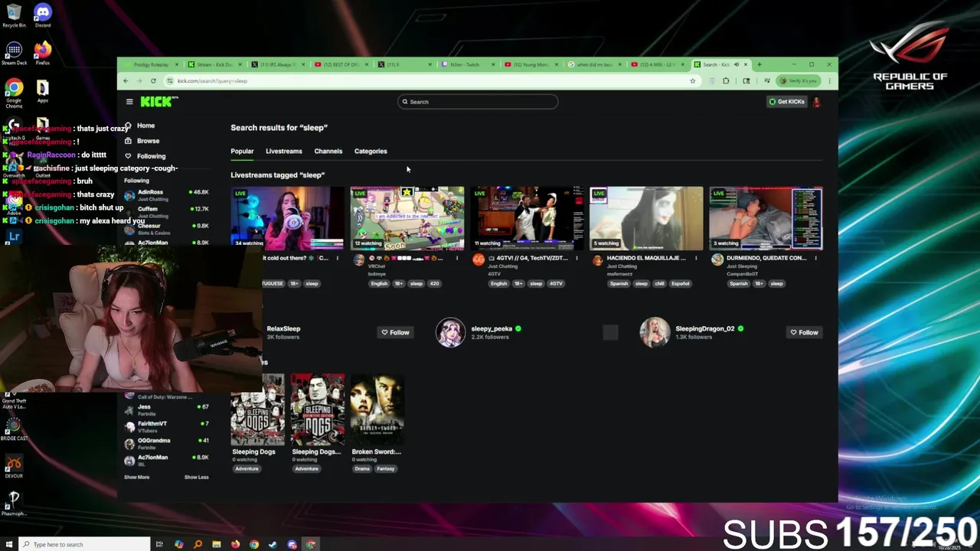Click the CampanillaGT channel avatar
980x551 pixels.
[717, 260]
